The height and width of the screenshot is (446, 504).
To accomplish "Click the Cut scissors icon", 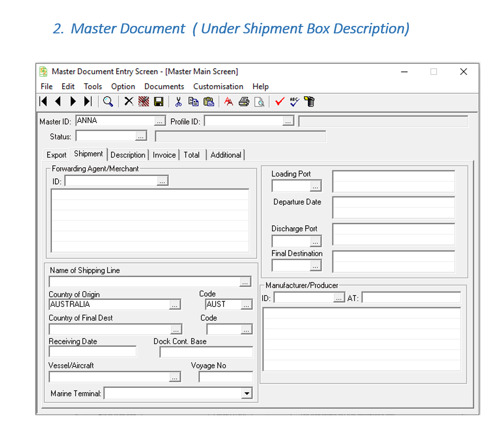I will click(178, 102).
